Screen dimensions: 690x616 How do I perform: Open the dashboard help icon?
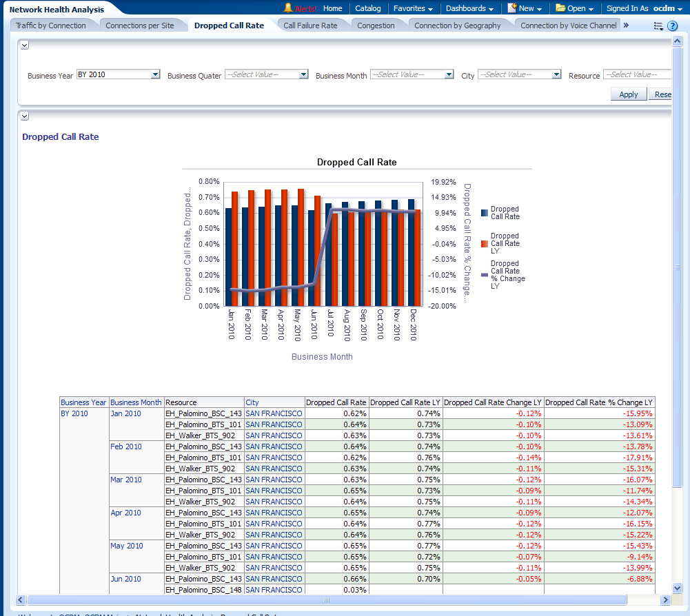click(673, 26)
